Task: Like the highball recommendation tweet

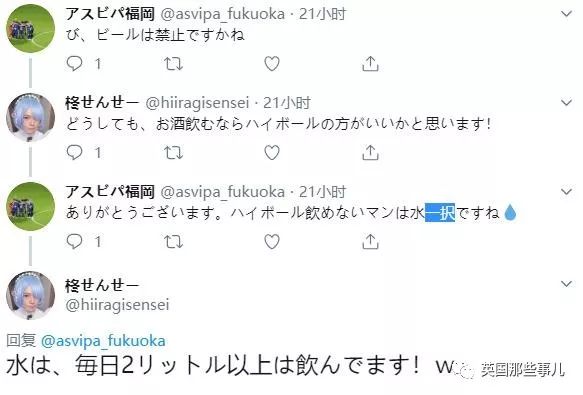Action: pyautogui.click(x=272, y=152)
